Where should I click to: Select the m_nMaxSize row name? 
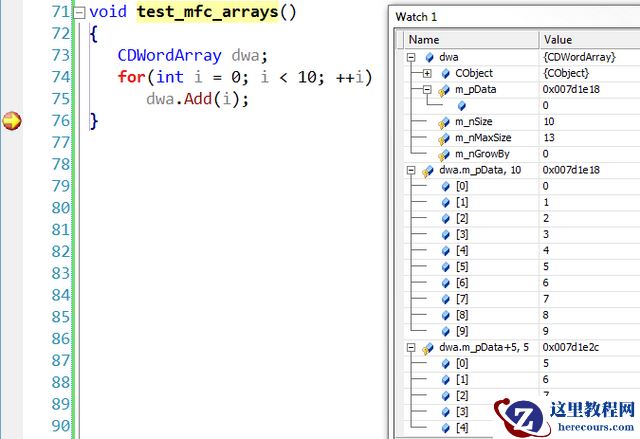click(483, 138)
